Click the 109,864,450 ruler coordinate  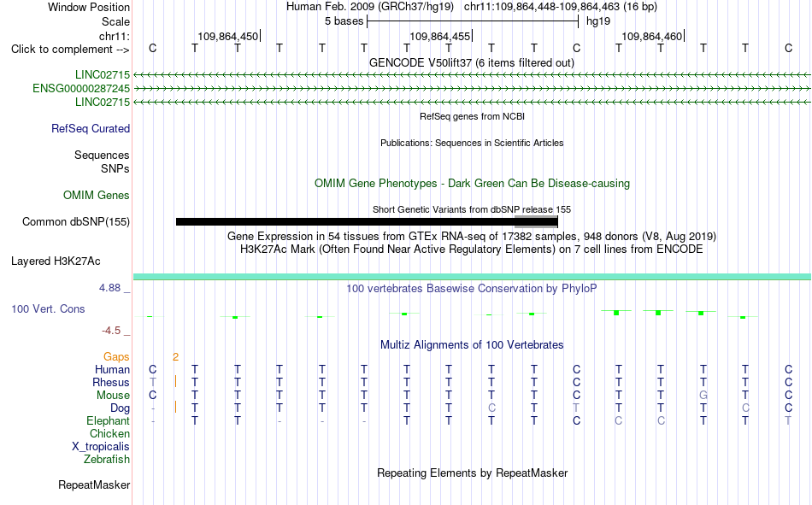(x=227, y=36)
